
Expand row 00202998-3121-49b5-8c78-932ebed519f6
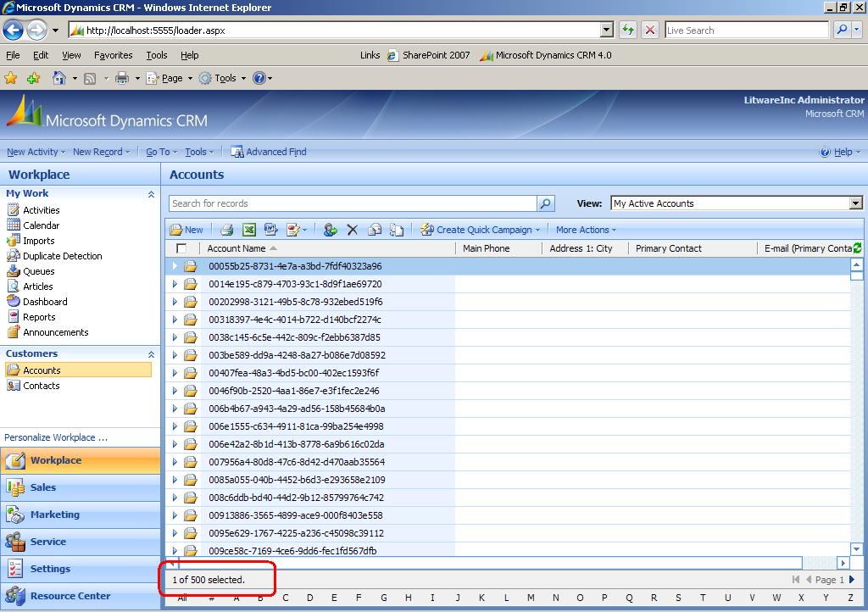[175, 302]
